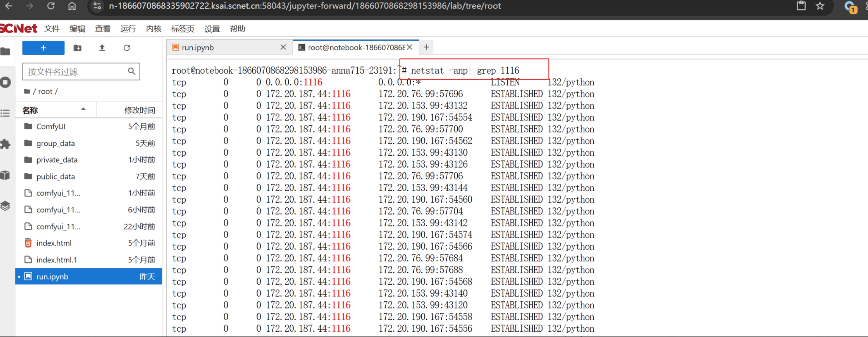The image size is (868, 337).
Task: Navigate to root breadcrumb folder
Action: tap(45, 91)
